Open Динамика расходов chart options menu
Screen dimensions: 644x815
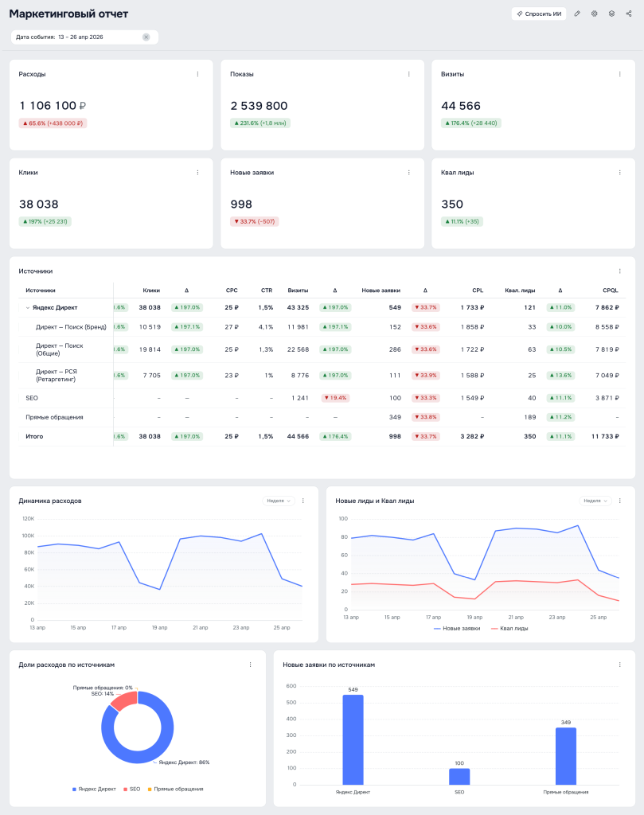point(303,501)
